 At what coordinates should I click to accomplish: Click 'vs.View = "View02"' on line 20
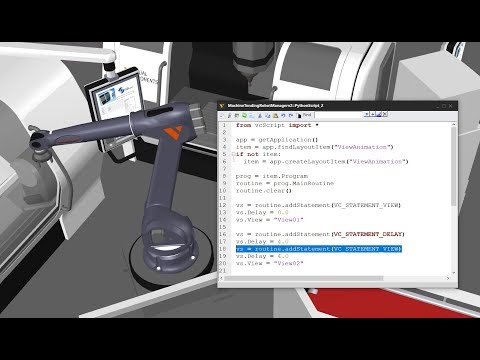[270, 263]
